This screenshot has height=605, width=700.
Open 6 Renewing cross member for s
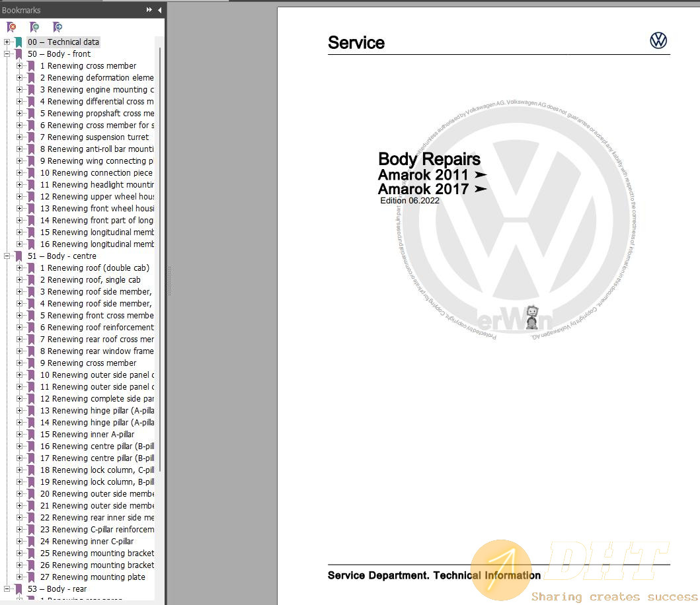pyautogui.click(x=97, y=125)
